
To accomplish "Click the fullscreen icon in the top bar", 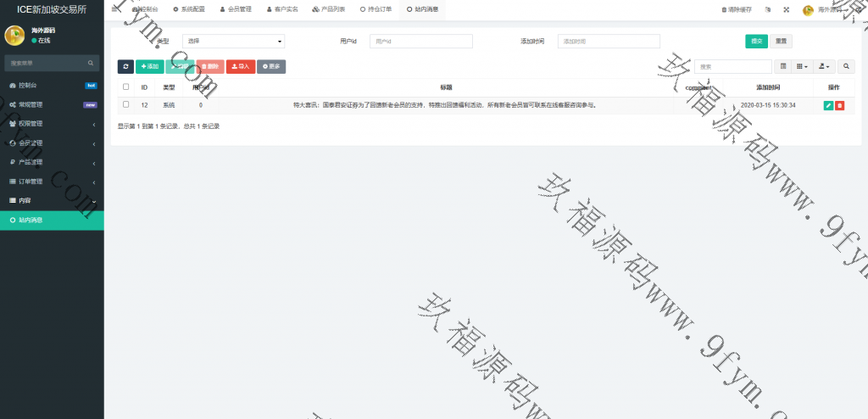I will 785,10.
